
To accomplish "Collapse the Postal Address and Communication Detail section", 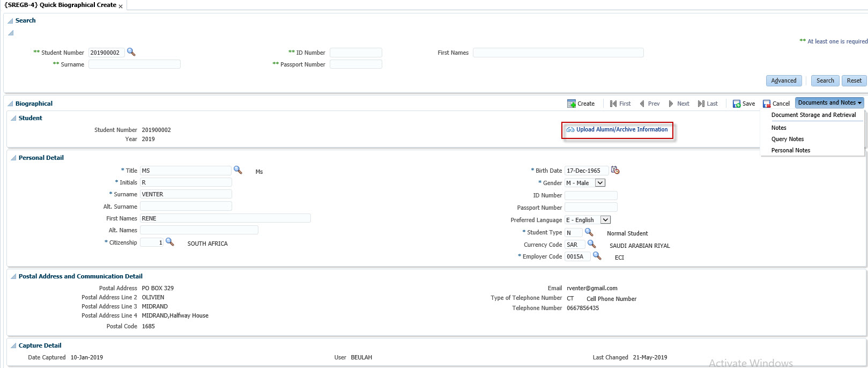I will click(x=13, y=276).
